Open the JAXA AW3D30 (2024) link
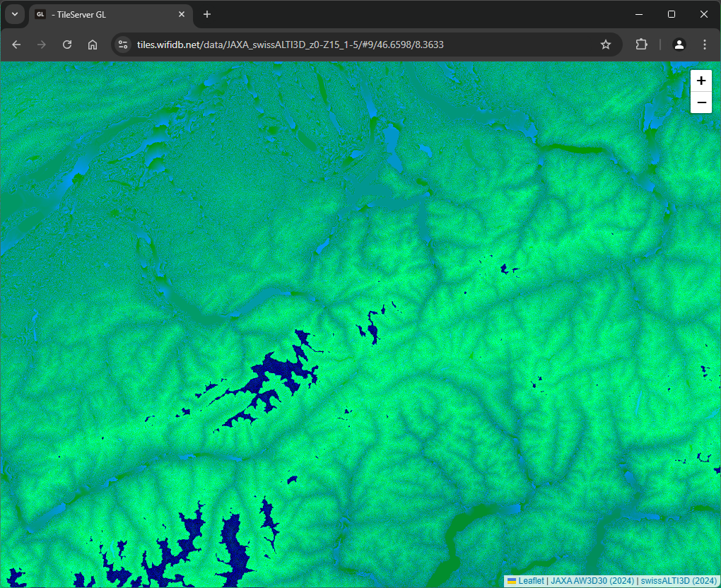 592,581
